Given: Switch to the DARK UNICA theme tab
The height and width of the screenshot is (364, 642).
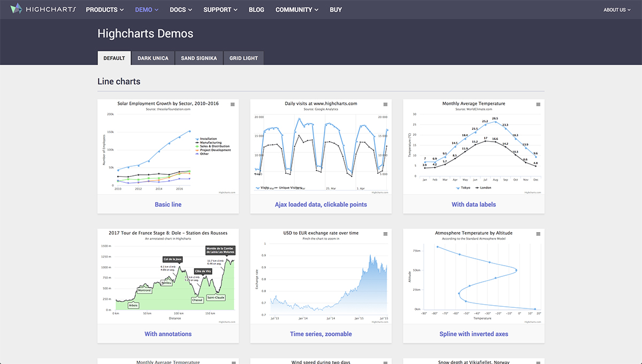Looking at the screenshot, I should [x=153, y=58].
